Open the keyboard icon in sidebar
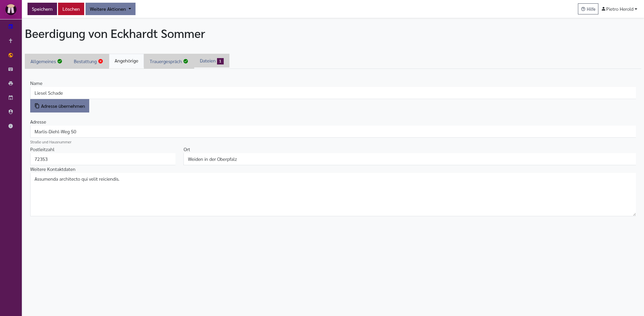This screenshot has width=644, height=316. 11,69
